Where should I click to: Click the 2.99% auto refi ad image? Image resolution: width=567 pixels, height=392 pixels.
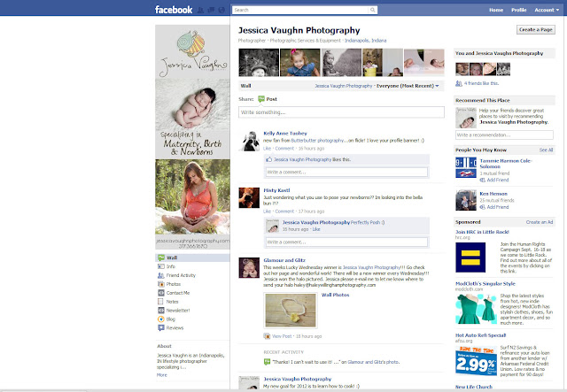(476, 361)
